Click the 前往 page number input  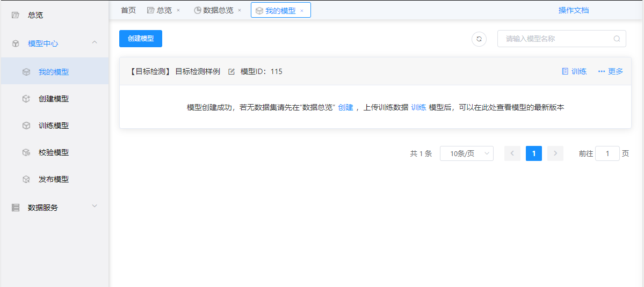pos(607,154)
